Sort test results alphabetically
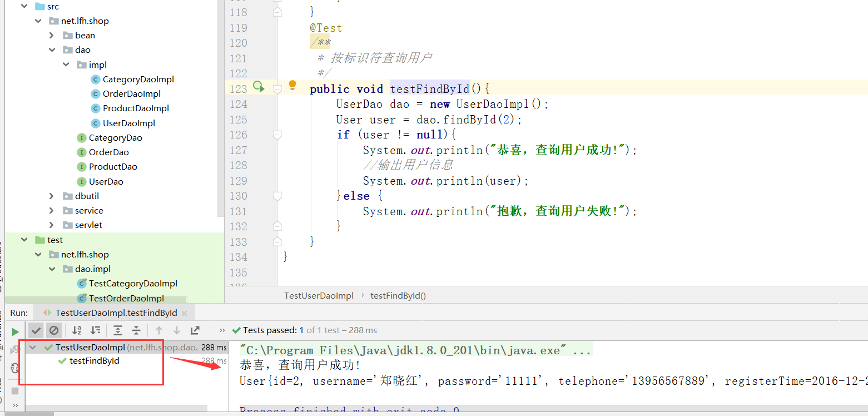 coord(77,330)
